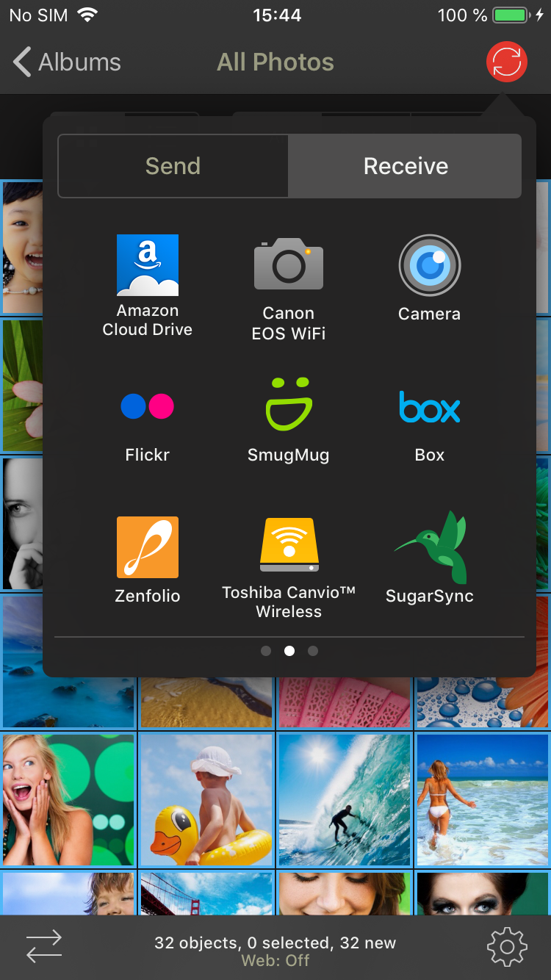The width and height of the screenshot is (551, 980).
Task: Open Box cloud storage
Action: pos(430,426)
